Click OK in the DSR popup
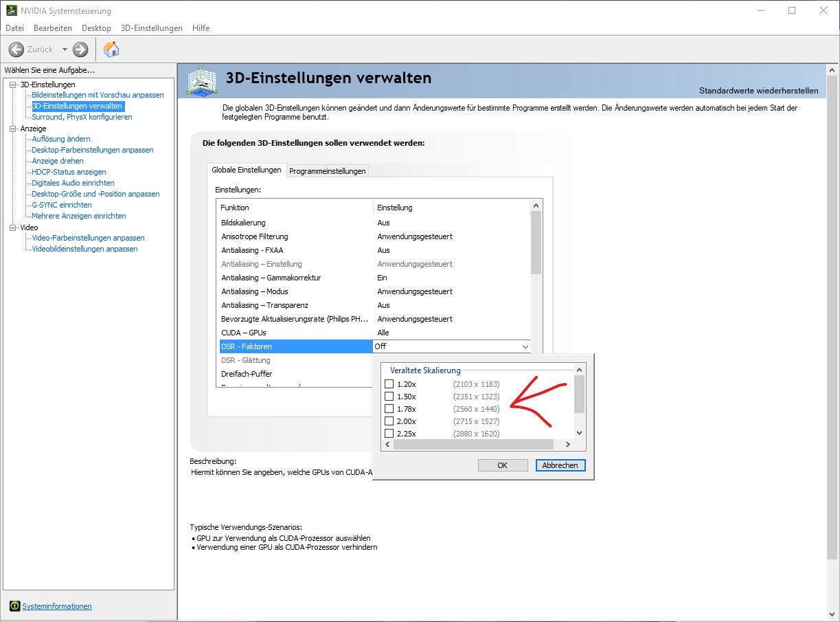The image size is (840, 622). [x=503, y=465]
